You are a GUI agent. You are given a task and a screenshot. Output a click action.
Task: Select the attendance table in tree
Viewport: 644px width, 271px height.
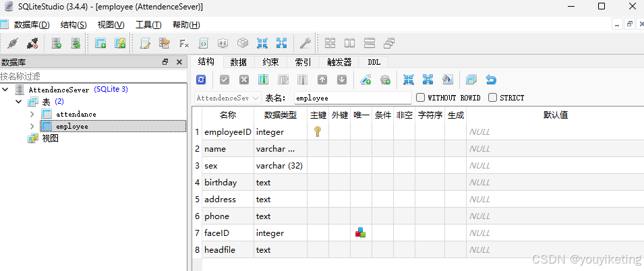tap(76, 114)
